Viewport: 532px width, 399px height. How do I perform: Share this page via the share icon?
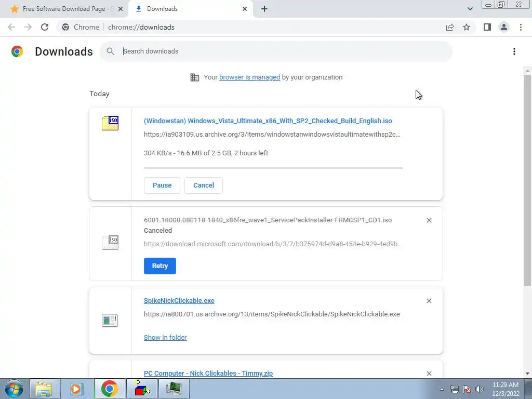pos(450,27)
